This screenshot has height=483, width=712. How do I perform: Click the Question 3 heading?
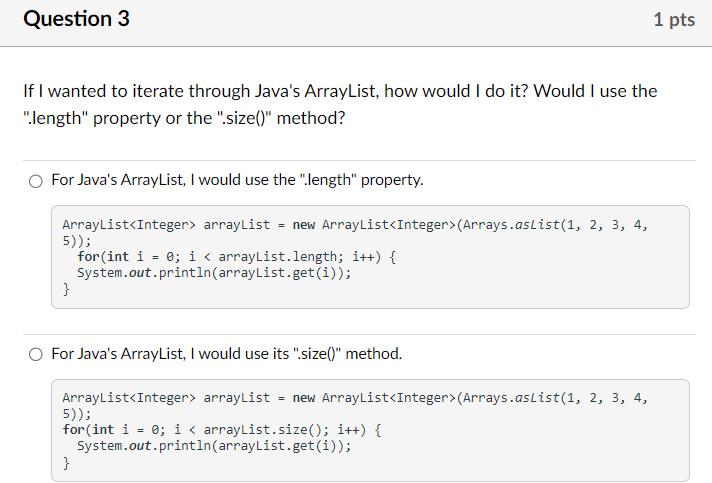click(x=76, y=19)
